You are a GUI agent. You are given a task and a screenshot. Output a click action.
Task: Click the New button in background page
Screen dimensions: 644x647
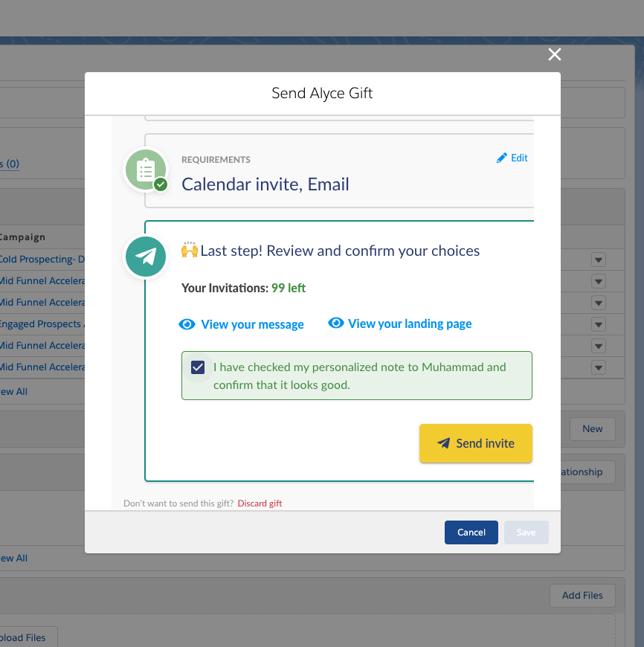(593, 429)
